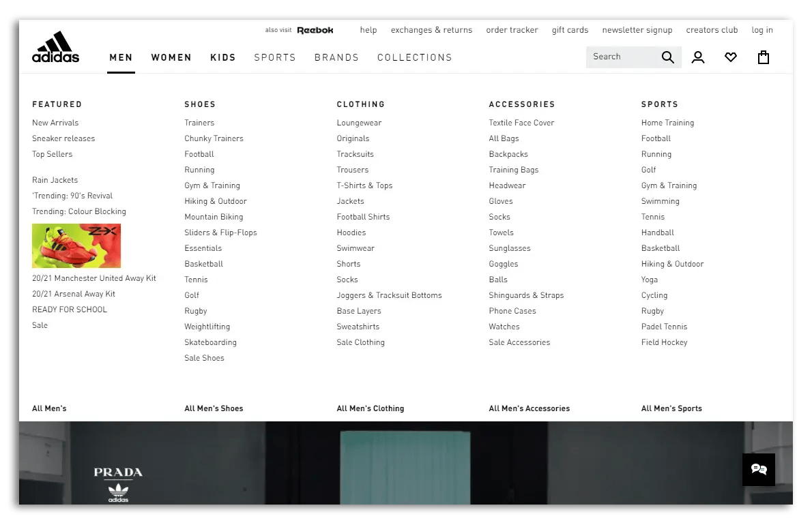The image size is (812, 525).
Task: Open the WOMEN mega menu
Action: [x=171, y=58]
